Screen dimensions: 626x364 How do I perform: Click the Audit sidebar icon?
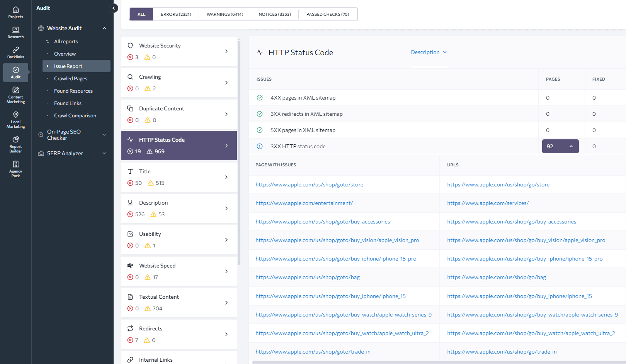pos(15,73)
